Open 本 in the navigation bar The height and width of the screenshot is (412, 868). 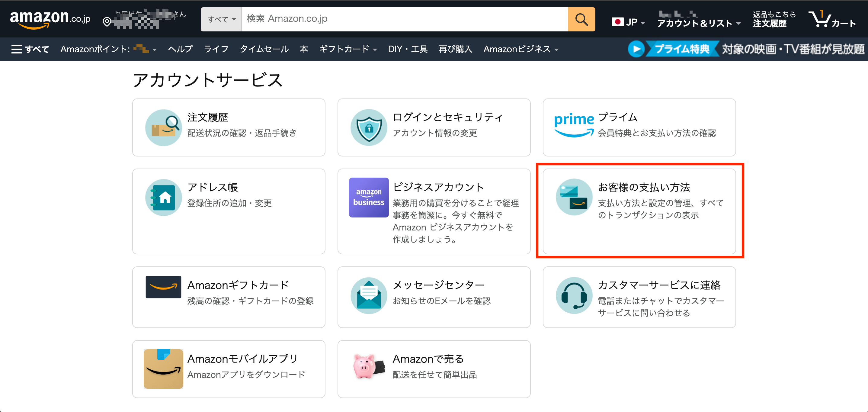(x=304, y=49)
